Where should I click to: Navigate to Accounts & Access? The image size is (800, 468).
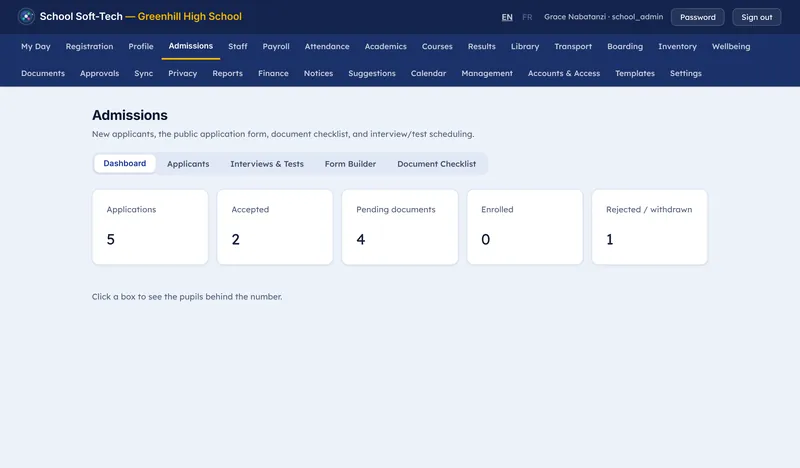564,73
